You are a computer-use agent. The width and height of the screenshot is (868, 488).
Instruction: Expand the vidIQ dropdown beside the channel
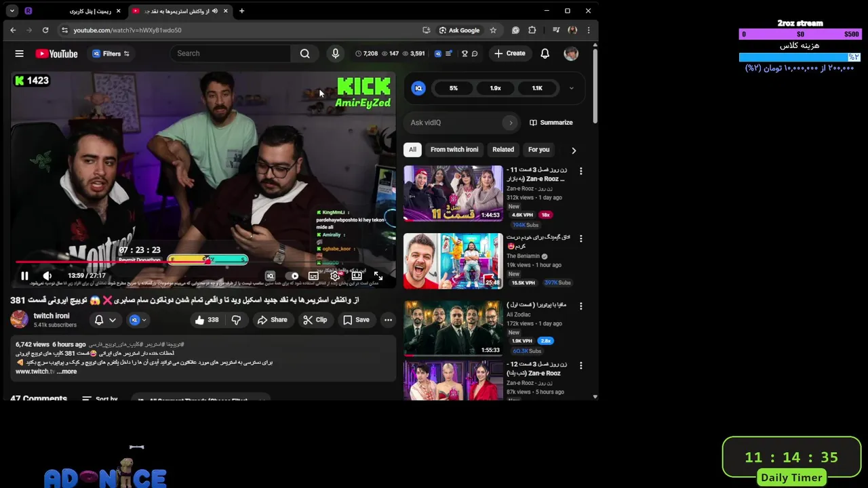[x=138, y=320]
